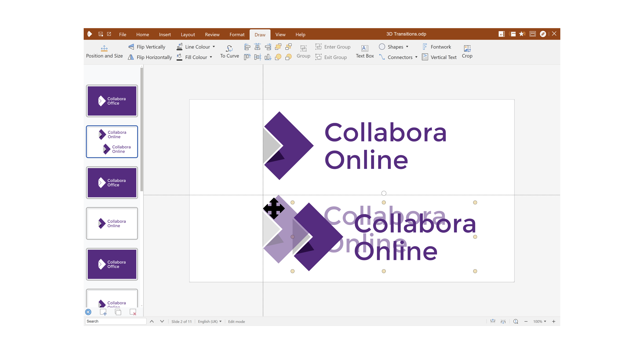Duplicate the current slide icon
This screenshot has height=362, width=644.
click(118, 312)
